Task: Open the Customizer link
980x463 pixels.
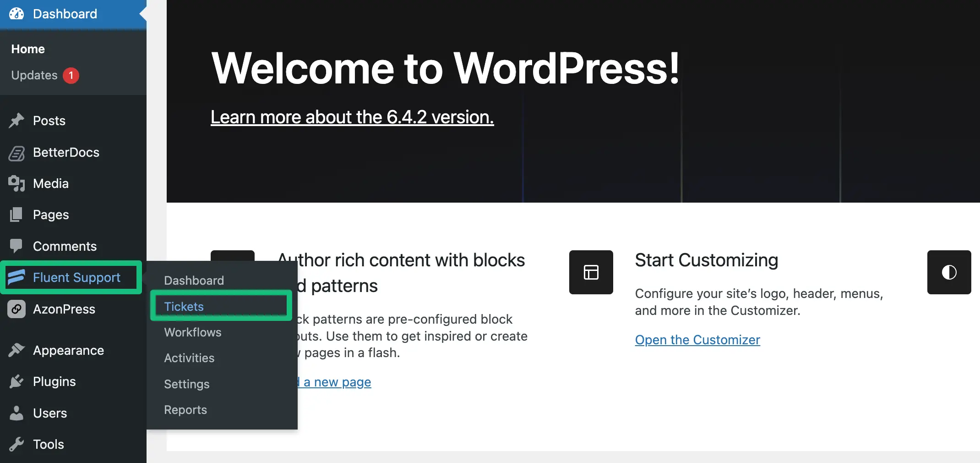Action: 697,340
